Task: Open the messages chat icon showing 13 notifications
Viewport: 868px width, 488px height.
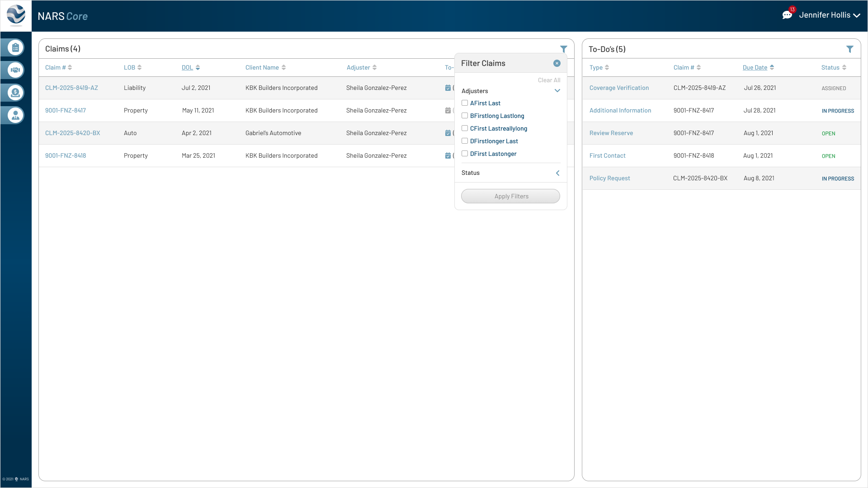Action: [788, 14]
